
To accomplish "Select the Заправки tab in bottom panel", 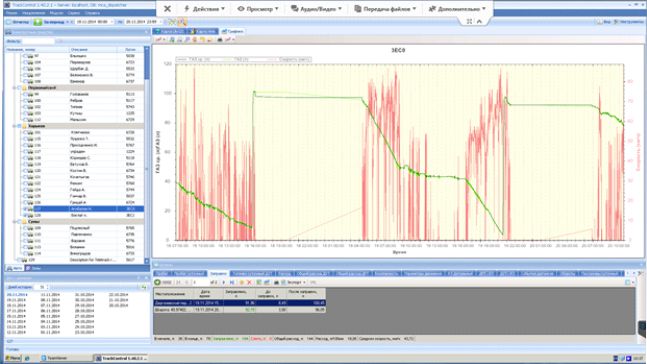I will [218, 273].
